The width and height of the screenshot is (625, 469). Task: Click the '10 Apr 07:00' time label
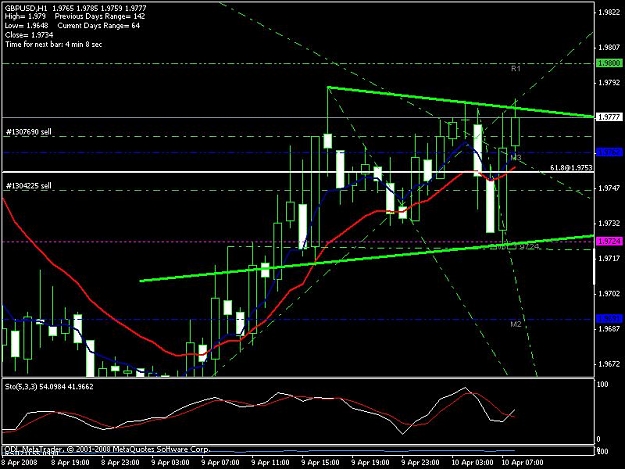pyautogui.click(x=522, y=463)
